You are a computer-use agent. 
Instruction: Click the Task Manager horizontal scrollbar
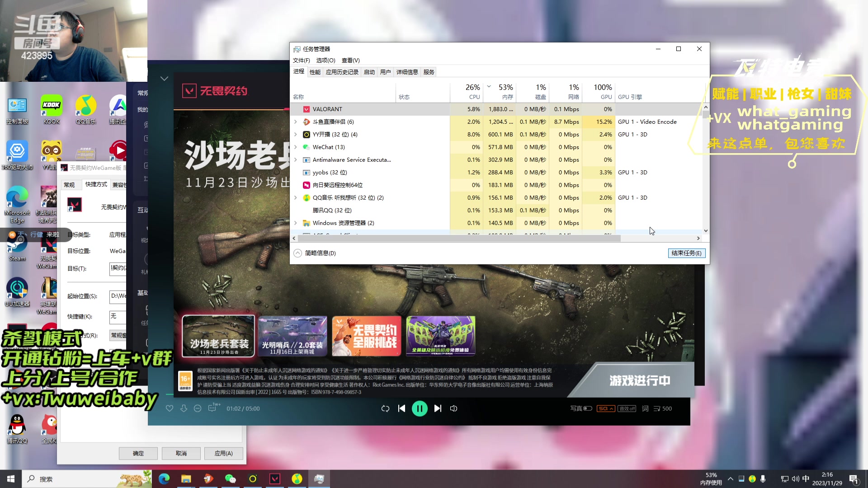click(458, 239)
